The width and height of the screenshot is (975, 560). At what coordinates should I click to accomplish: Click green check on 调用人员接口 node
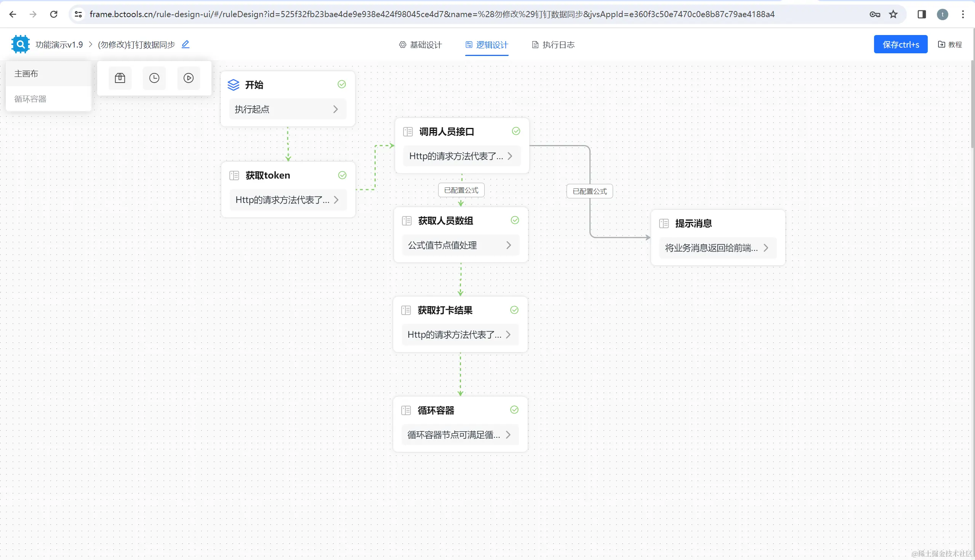click(x=516, y=131)
